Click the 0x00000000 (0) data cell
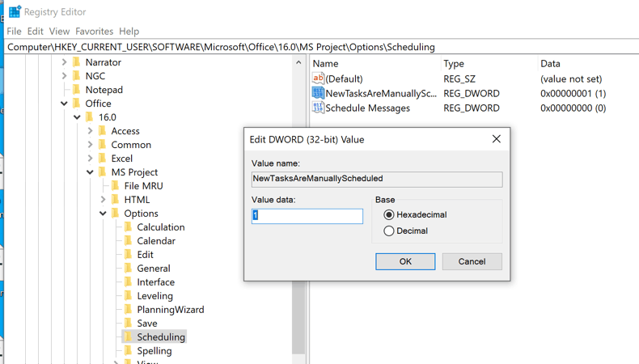 coord(573,108)
